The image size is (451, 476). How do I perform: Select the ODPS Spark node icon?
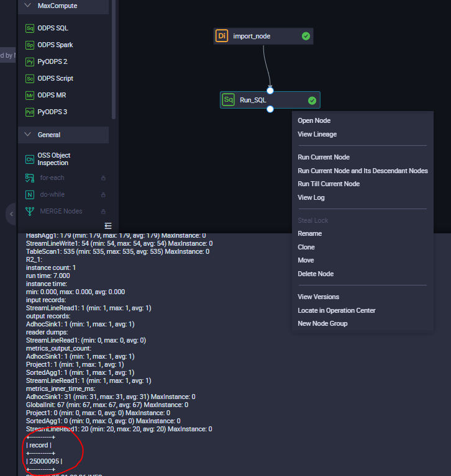coord(30,45)
